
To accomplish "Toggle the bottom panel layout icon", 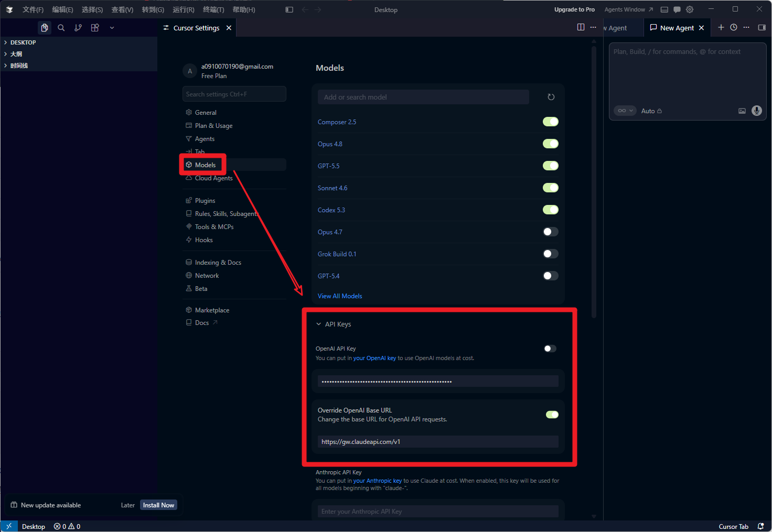I will tap(664, 9).
